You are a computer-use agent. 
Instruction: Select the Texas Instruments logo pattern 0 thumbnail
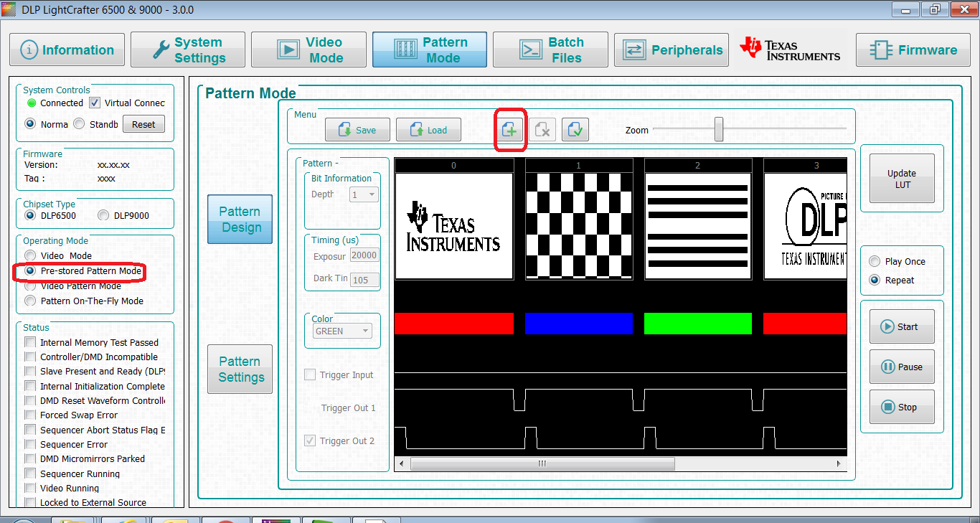point(454,226)
